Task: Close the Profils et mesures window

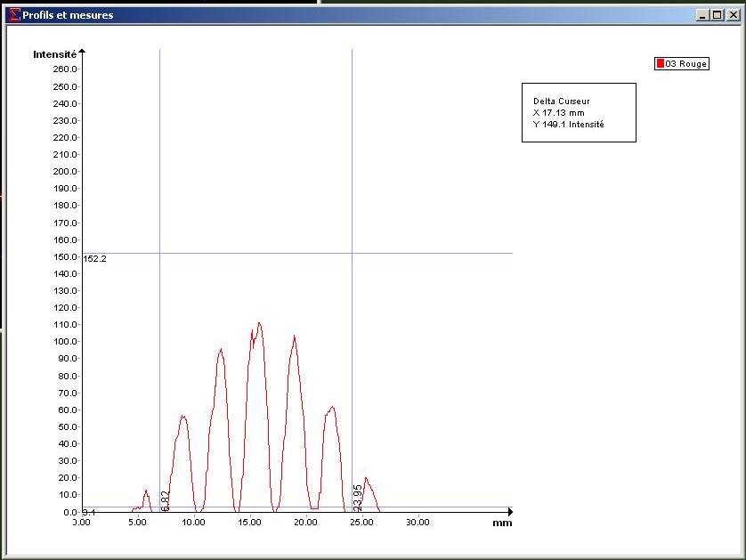Action: [734, 15]
